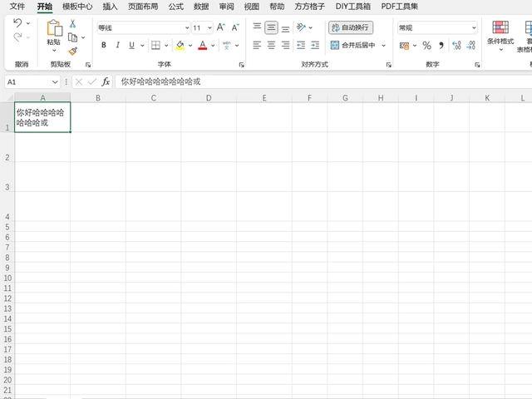Select the Format Painter brush
The image size is (532, 399).
72,52
